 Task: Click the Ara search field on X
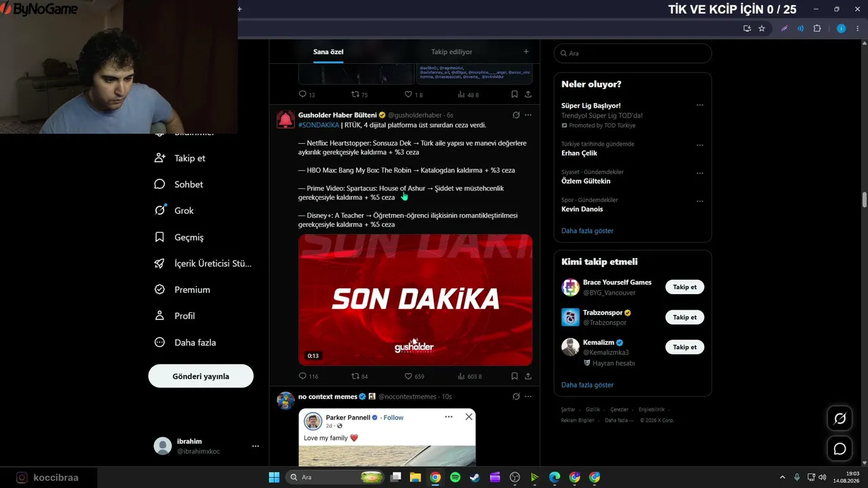pyautogui.click(x=633, y=53)
